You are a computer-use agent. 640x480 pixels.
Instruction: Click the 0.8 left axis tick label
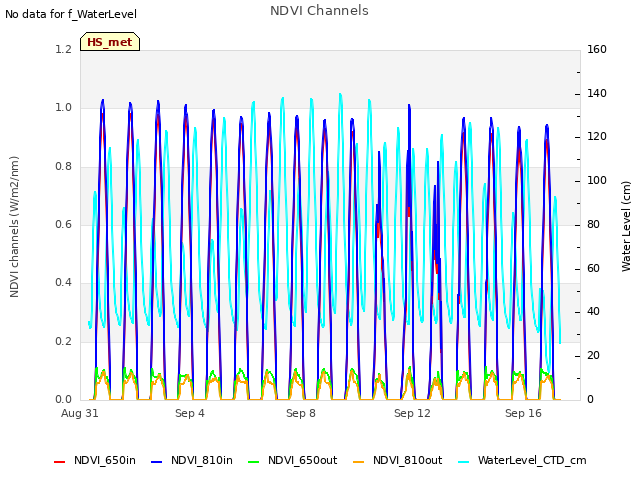(63, 167)
